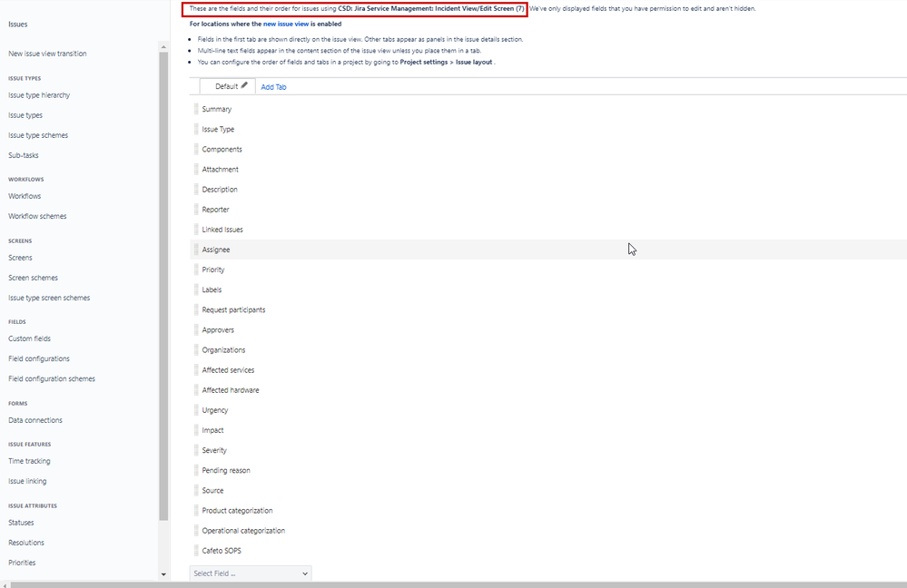Click drag handle beside Product categorization
This screenshot has width=907, height=588.
click(x=196, y=511)
